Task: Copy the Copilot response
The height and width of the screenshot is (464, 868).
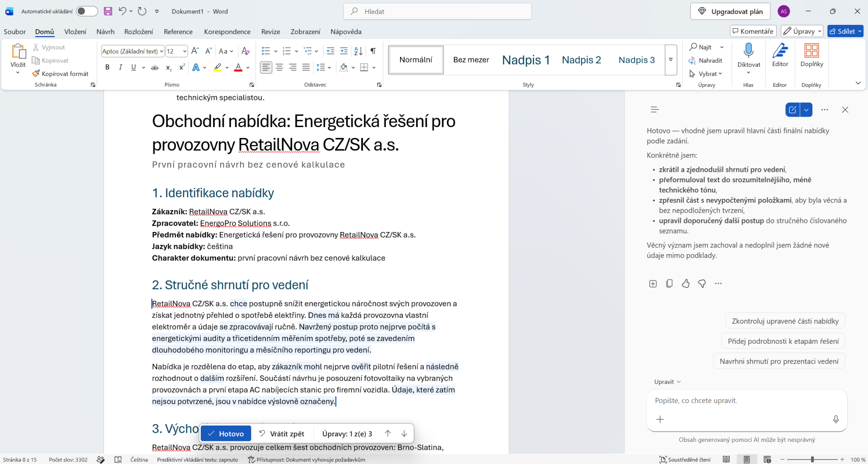Action: point(669,284)
